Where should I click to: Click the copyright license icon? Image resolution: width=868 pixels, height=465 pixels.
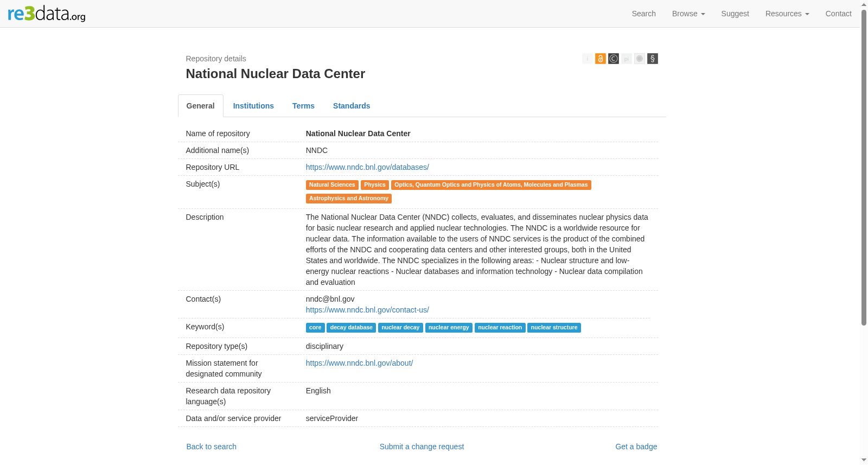613,59
